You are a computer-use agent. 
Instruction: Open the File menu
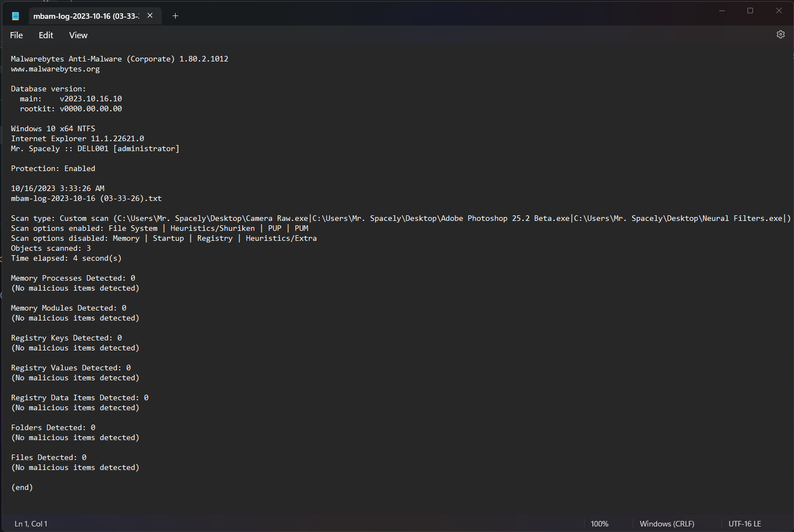pyautogui.click(x=17, y=35)
